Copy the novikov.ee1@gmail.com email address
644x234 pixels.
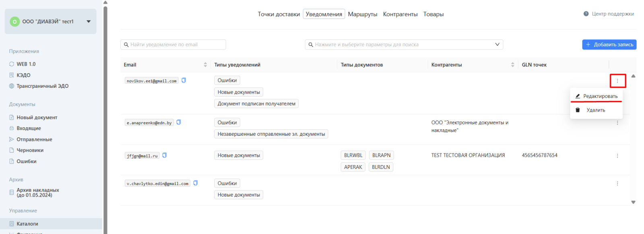184,81
